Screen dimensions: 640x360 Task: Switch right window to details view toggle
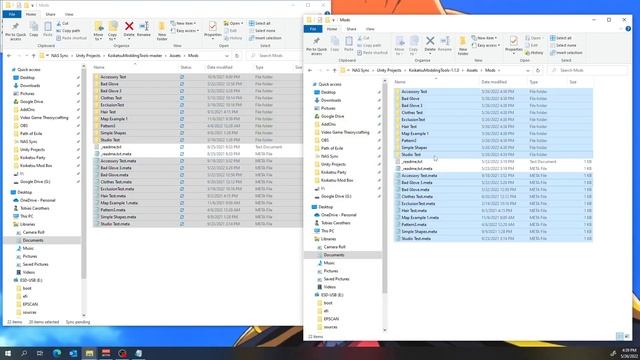tap(619, 336)
